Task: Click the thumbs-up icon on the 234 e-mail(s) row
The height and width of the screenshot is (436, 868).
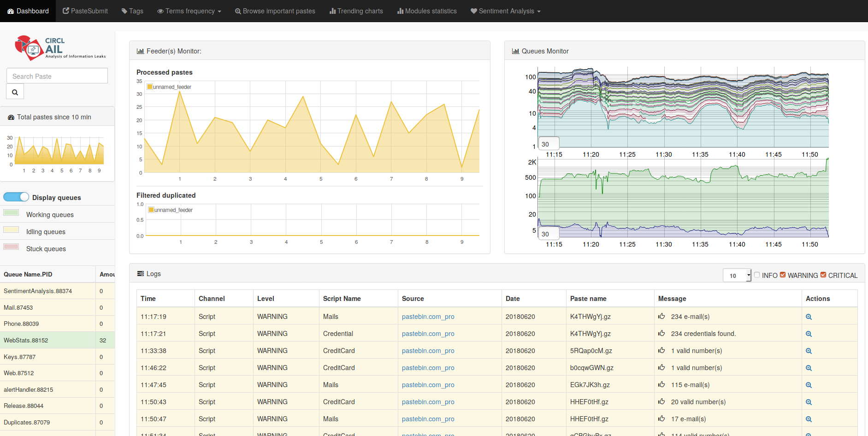Action: pyautogui.click(x=662, y=317)
